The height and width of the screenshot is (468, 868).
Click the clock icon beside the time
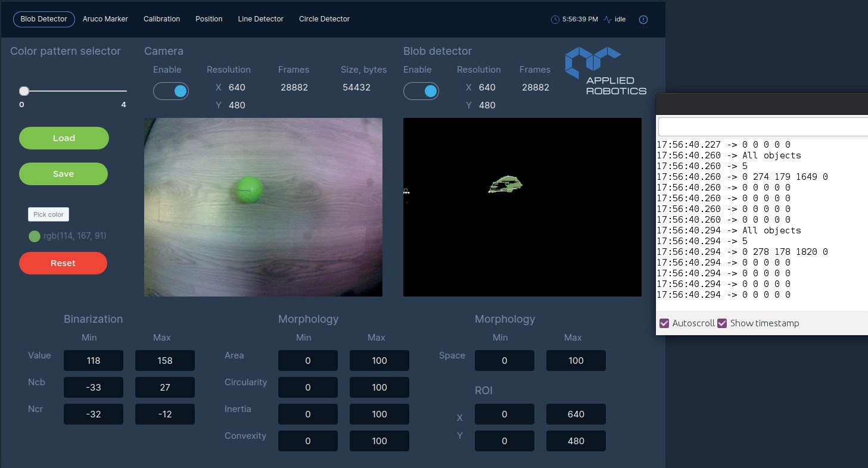[555, 20]
